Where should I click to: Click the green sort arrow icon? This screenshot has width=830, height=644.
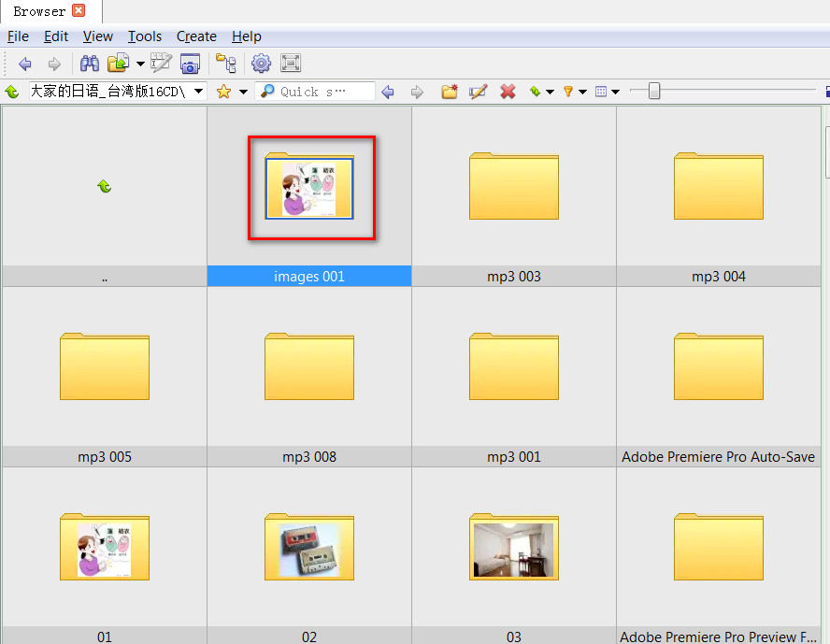point(536,92)
